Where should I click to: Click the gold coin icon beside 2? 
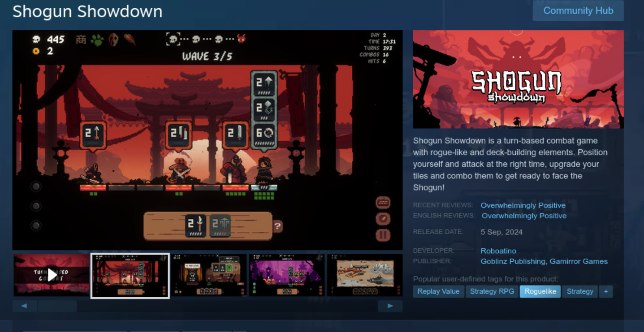(36, 51)
